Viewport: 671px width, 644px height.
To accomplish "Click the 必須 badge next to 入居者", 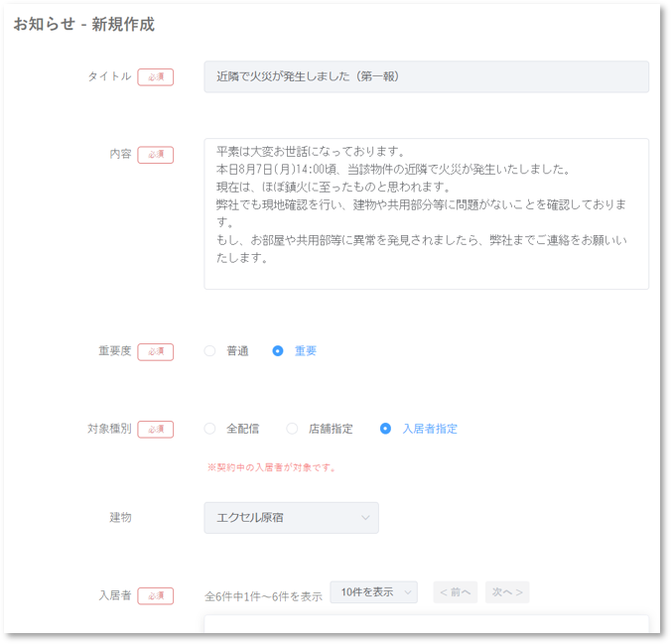I will click(x=155, y=595).
